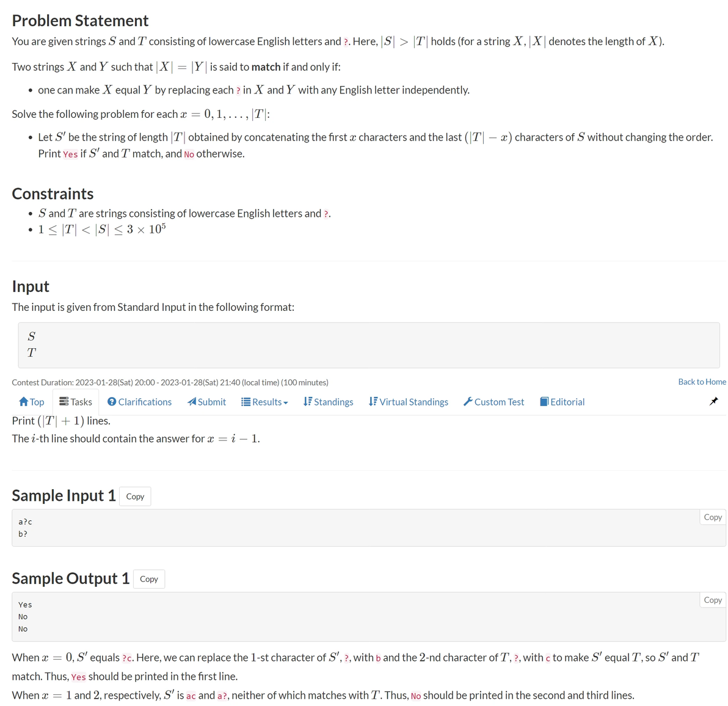
Task: Click Copy inside the sample input box corner
Action: [712, 517]
